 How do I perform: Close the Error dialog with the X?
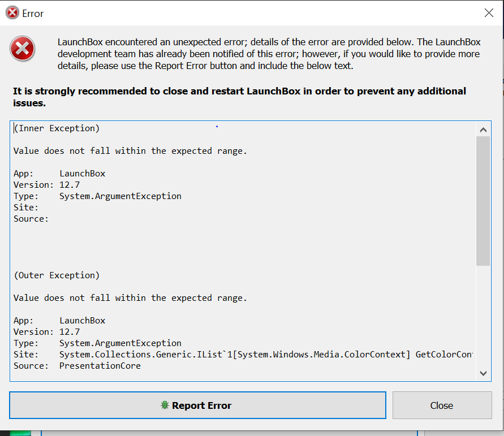(x=489, y=13)
